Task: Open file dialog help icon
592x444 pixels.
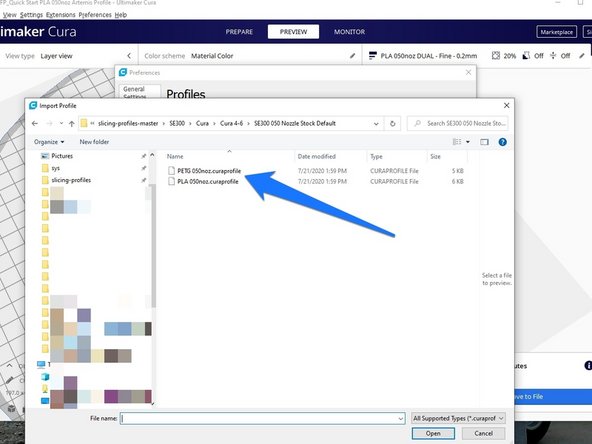Action: pos(503,142)
